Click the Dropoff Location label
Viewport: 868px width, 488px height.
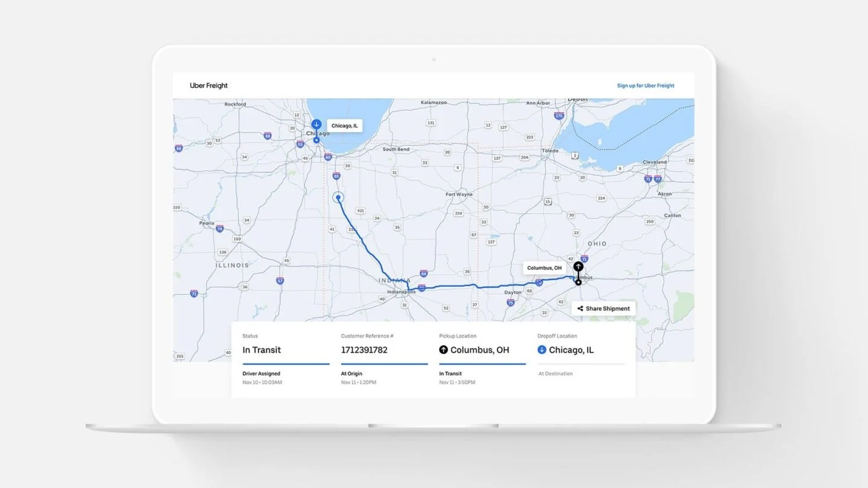(558, 336)
